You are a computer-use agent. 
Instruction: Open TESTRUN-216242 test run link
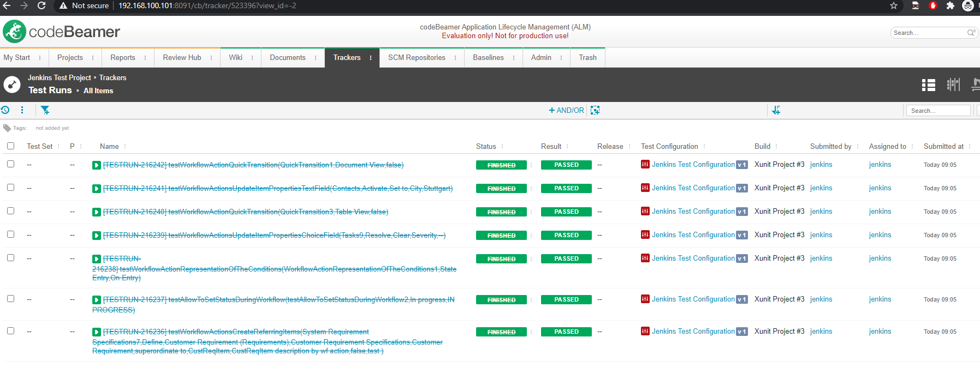tap(253, 165)
